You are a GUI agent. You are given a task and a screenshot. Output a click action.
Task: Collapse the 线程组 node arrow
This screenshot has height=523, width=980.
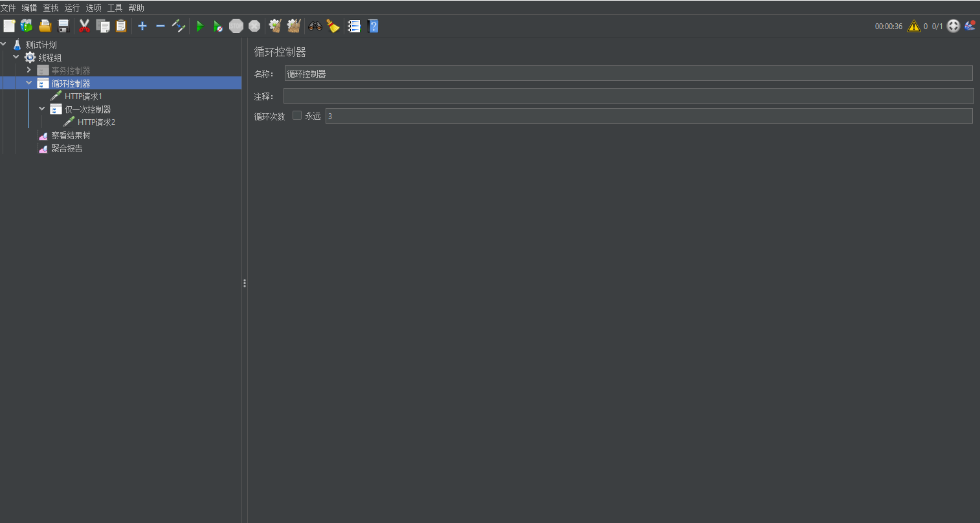tap(16, 57)
